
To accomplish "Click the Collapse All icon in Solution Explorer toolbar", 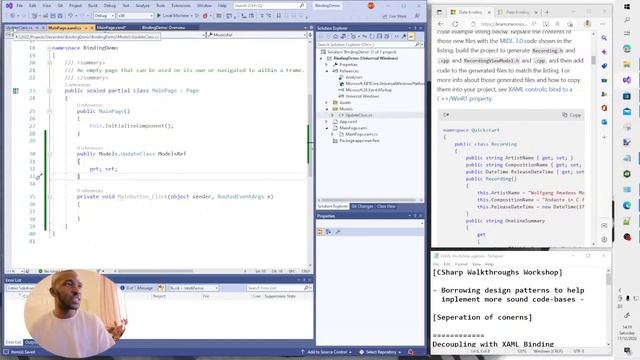I will click(379, 36).
